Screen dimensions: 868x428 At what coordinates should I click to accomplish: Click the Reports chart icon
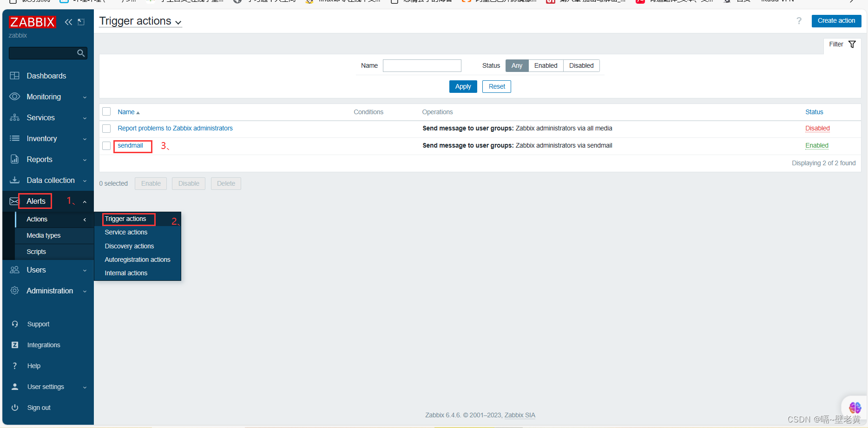[x=15, y=159]
